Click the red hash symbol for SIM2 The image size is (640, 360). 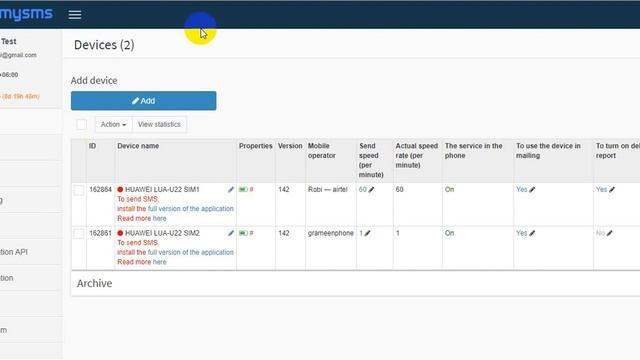pyautogui.click(x=251, y=233)
